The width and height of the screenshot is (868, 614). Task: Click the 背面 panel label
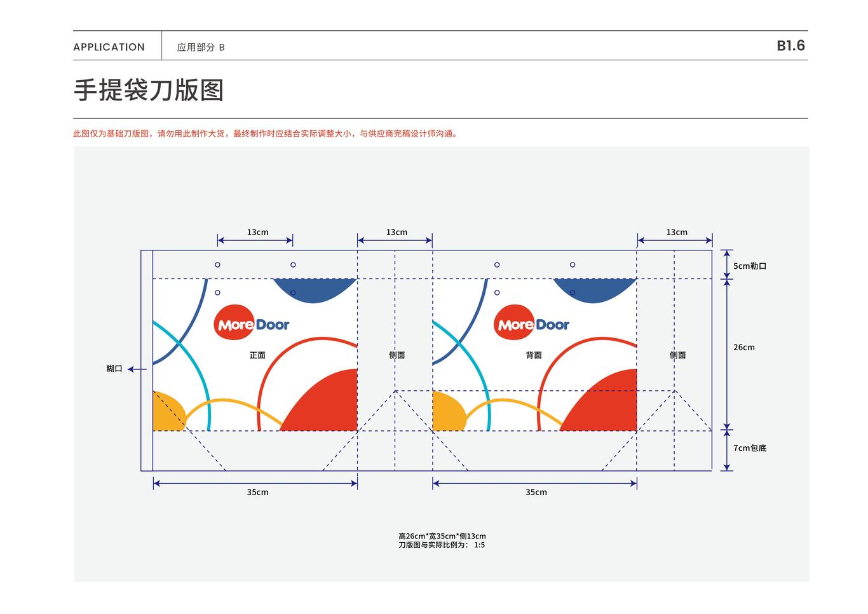pos(534,355)
